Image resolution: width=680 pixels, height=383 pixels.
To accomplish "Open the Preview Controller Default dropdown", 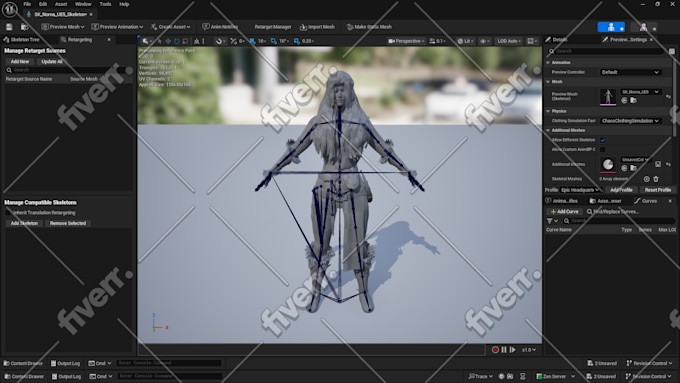I will pyautogui.click(x=631, y=72).
